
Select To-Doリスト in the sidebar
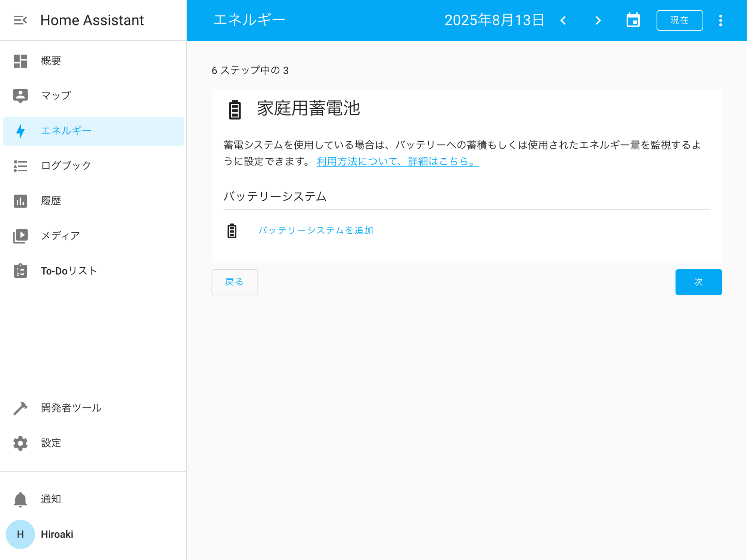(x=93, y=271)
